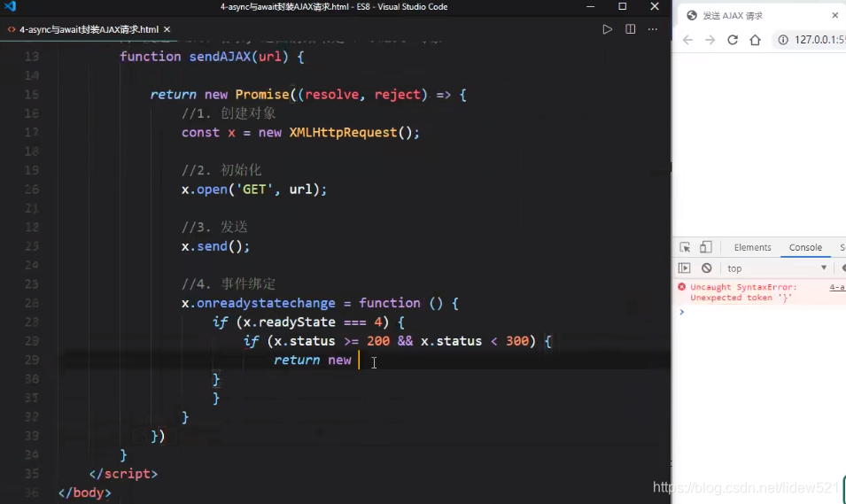The image size is (846, 504).
Task: Click the 127.0.0.1 address bar
Action: [819, 40]
